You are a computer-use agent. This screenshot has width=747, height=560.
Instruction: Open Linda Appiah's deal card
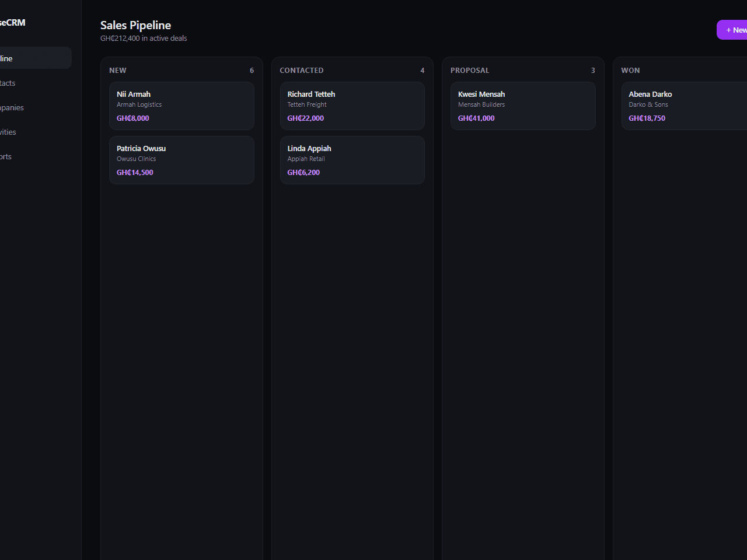point(352,160)
